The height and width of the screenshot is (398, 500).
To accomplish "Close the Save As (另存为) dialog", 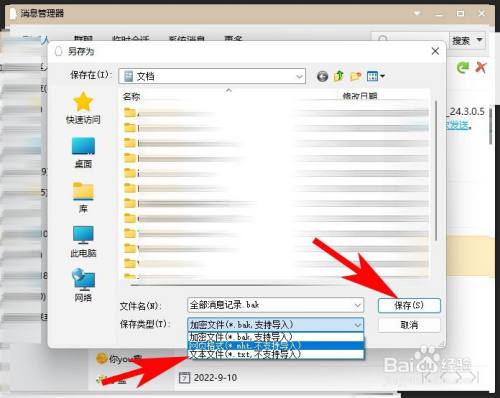I will [435, 51].
